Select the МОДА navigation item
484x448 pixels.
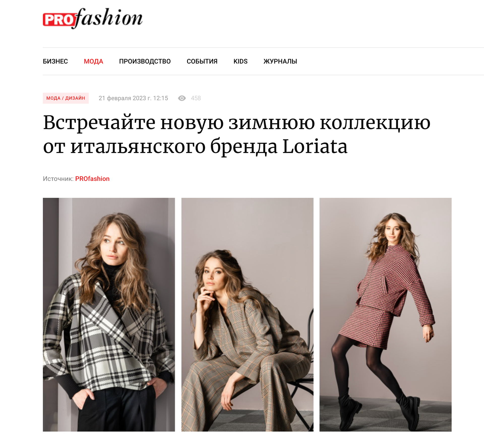[93, 61]
